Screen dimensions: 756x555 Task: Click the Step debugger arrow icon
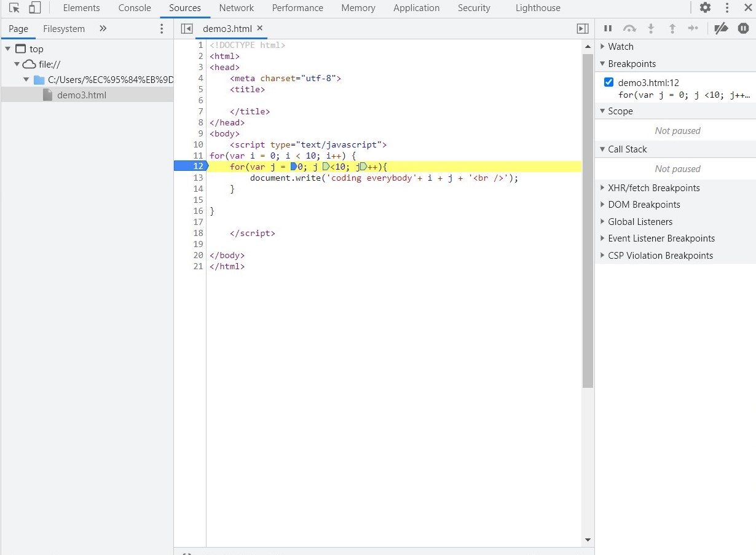tap(693, 28)
